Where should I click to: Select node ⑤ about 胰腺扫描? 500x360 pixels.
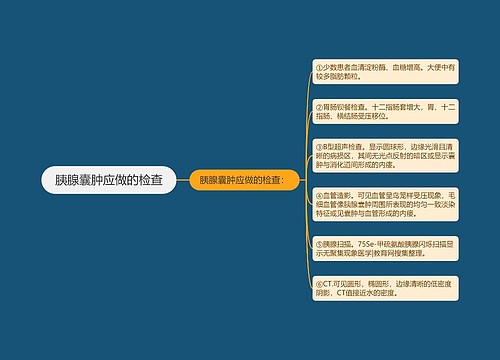(385, 249)
